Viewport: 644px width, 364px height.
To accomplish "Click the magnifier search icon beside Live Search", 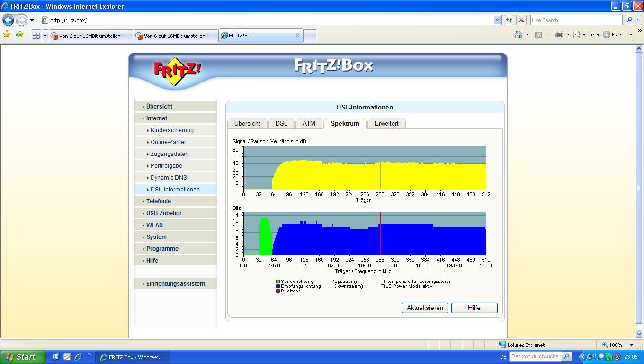I will pos(629,20).
